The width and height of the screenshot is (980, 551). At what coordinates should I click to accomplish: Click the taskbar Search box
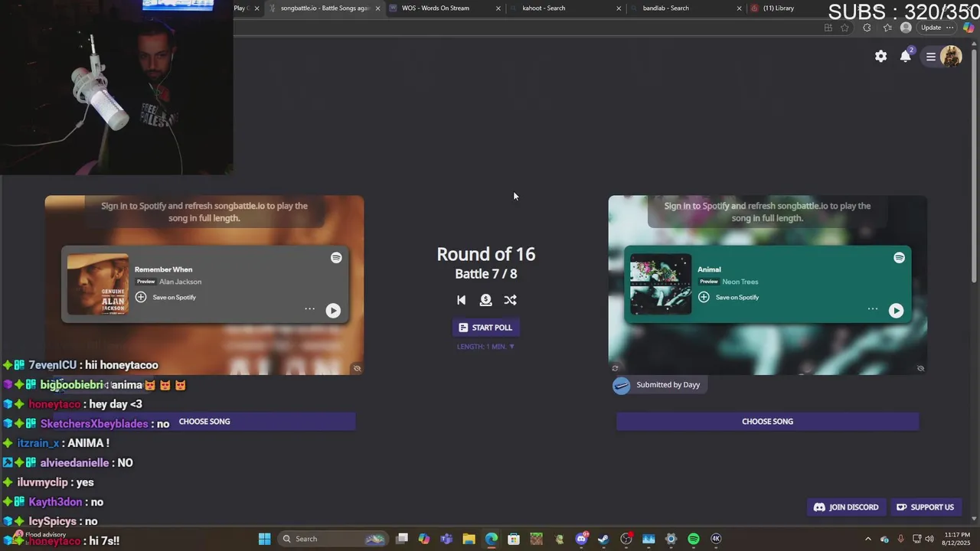[x=332, y=539]
